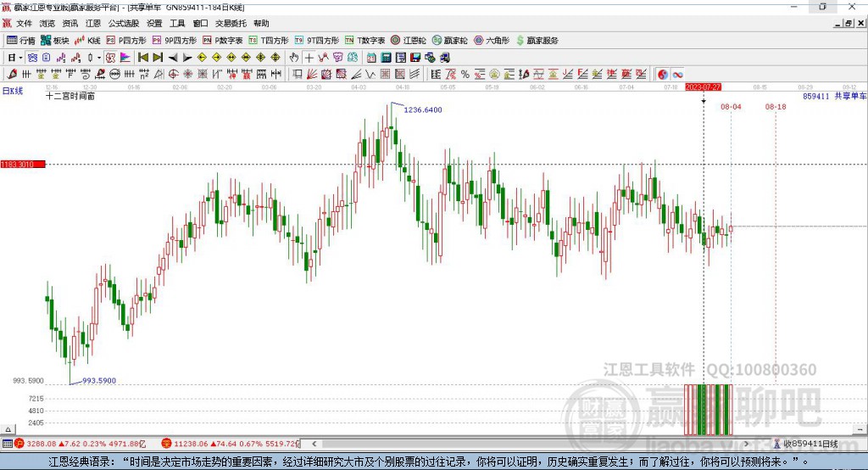Open the T四方形 tool
The width and height of the screenshot is (868, 470).
[269, 41]
